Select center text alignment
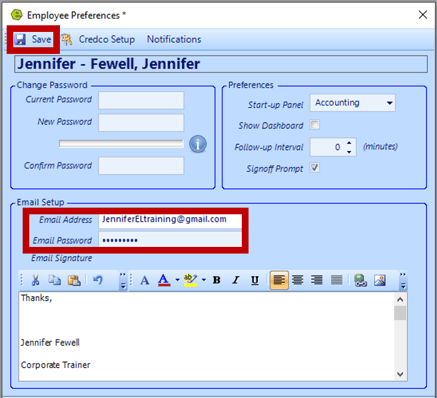 [297, 280]
